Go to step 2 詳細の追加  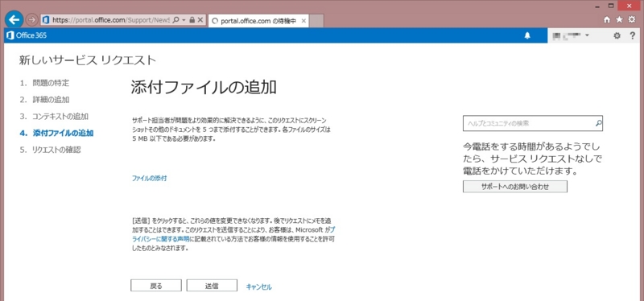[x=45, y=100]
